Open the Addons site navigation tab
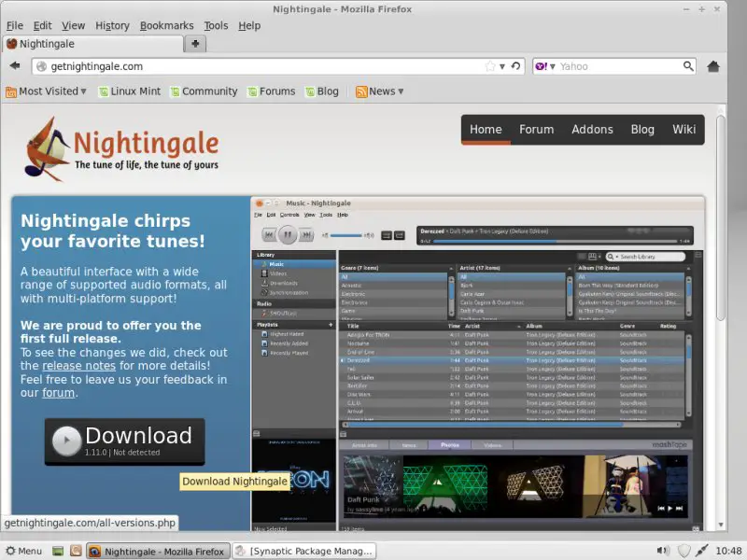Viewport: 747px width, 560px height. [x=592, y=130]
